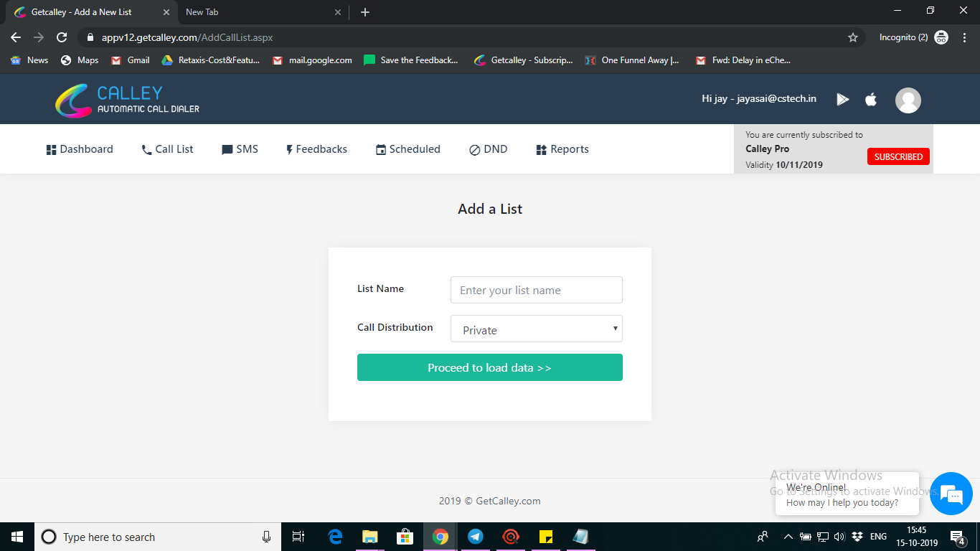Bookmark page with star icon

853,37
